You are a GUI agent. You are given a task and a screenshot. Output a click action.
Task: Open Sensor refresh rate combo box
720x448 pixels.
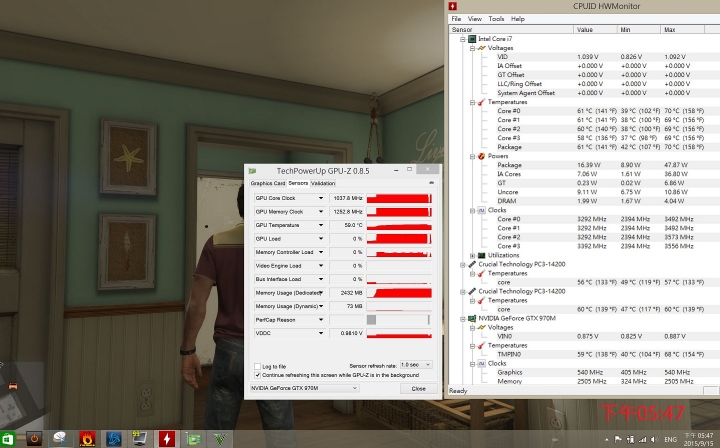click(x=416, y=364)
